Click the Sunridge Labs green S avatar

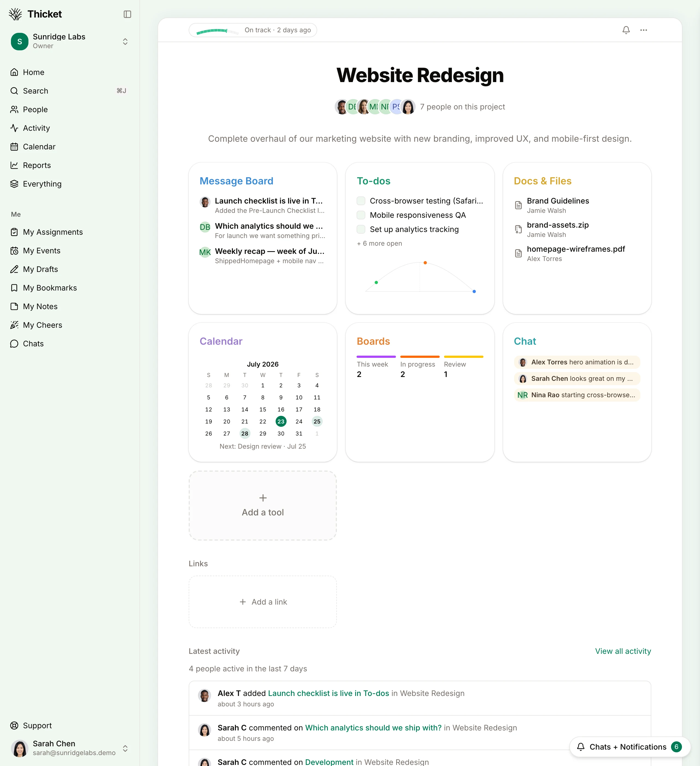(19, 41)
